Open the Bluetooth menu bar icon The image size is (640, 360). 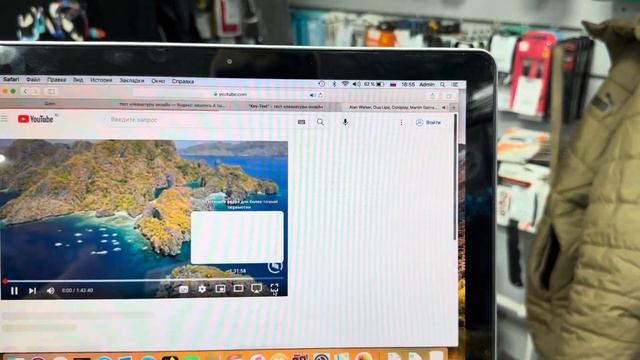pyautogui.click(x=334, y=84)
